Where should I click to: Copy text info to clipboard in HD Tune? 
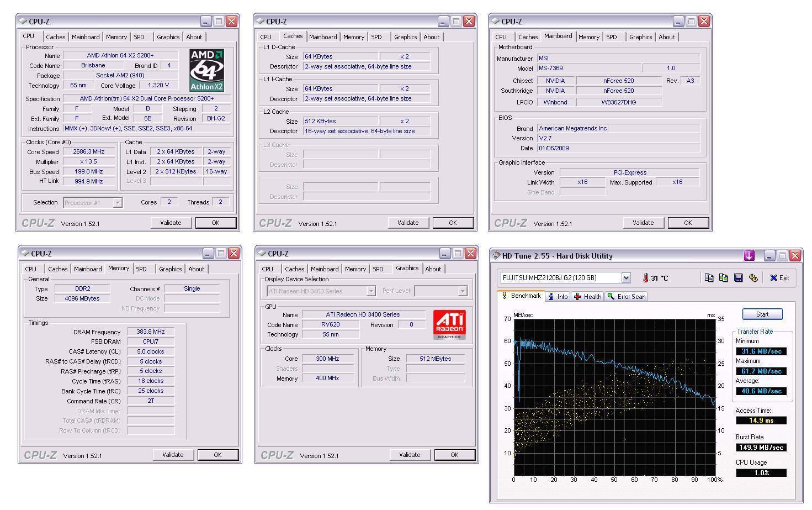click(x=709, y=278)
